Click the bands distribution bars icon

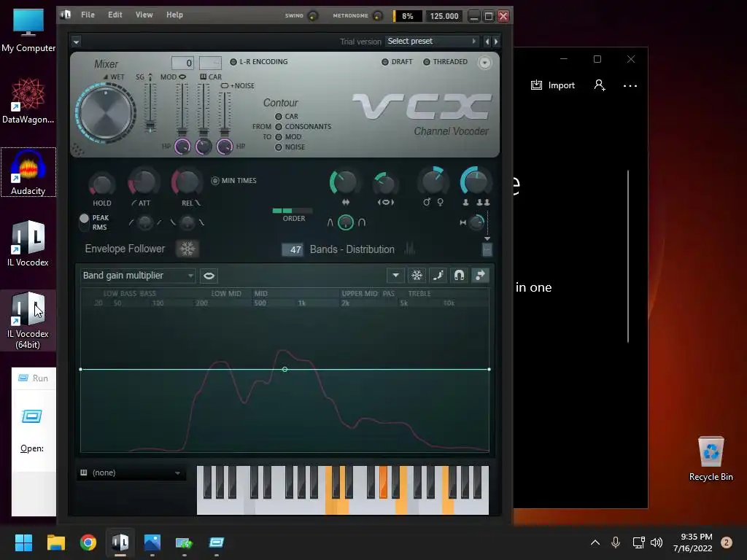409,249
